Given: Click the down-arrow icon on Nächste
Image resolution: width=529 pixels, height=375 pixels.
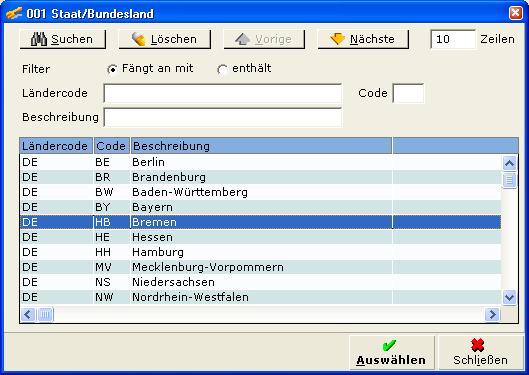Looking at the screenshot, I should pyautogui.click(x=337, y=39).
